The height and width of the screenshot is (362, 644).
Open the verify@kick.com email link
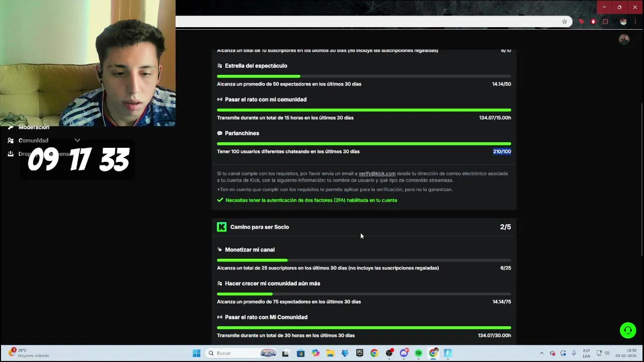(x=377, y=173)
